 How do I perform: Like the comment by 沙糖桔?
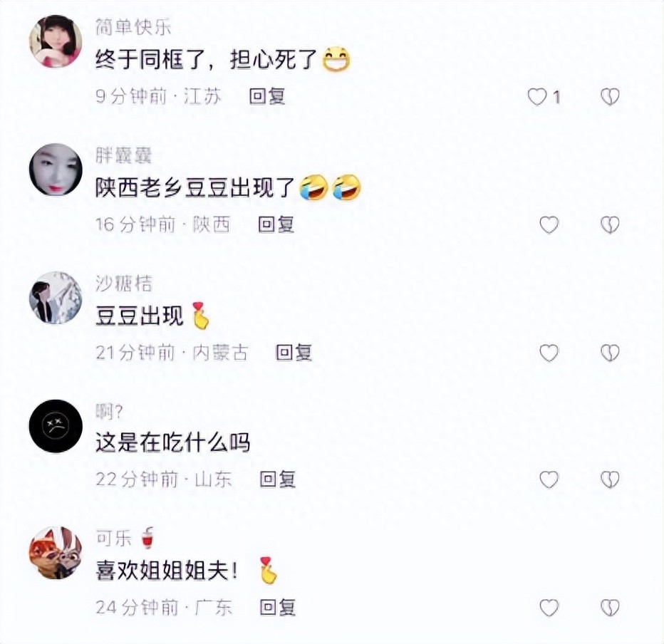pos(549,353)
